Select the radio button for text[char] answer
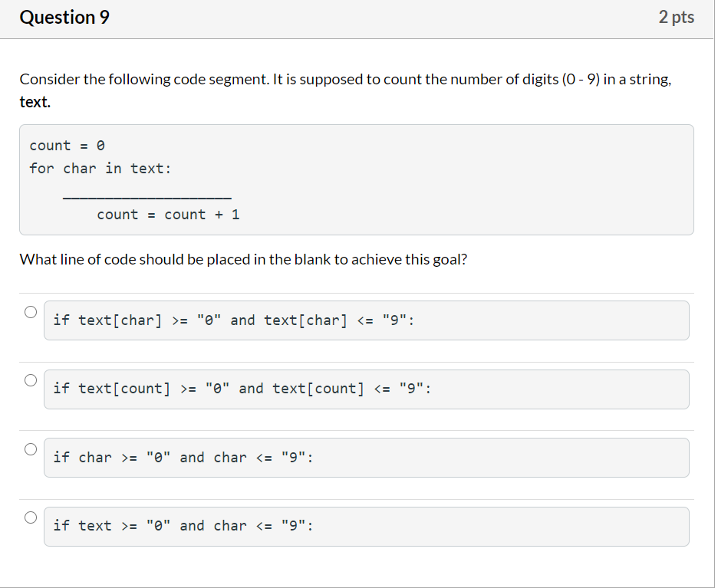Viewport: 718px width, 588px height. point(31,312)
